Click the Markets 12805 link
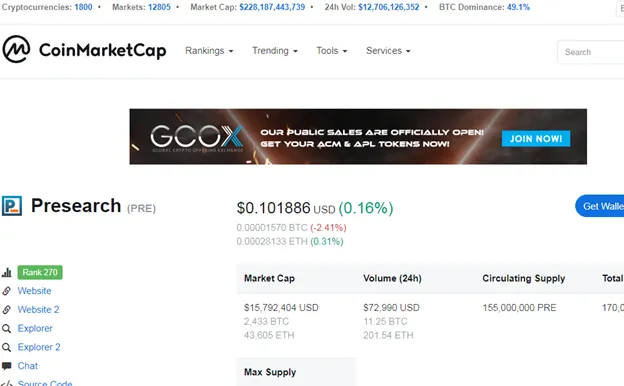 click(x=159, y=7)
